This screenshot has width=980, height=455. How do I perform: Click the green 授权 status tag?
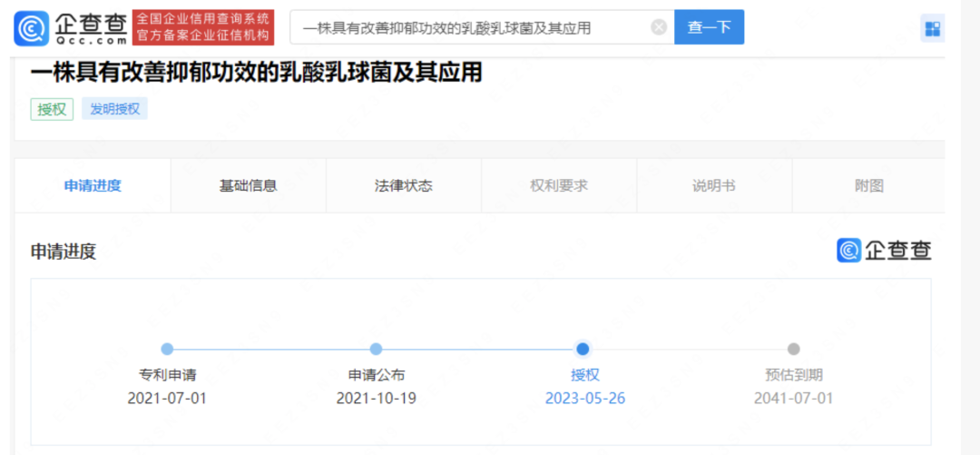point(52,109)
